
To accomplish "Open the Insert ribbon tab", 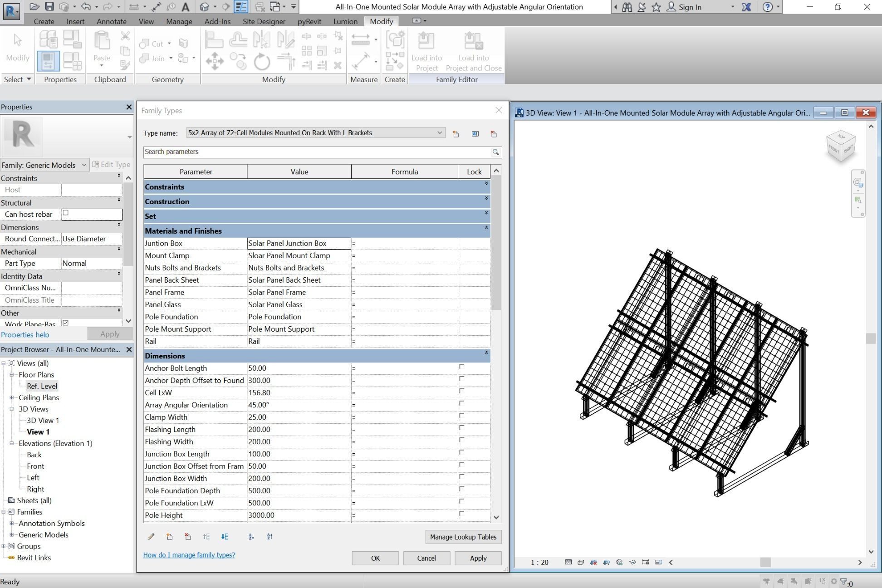I will tap(75, 21).
